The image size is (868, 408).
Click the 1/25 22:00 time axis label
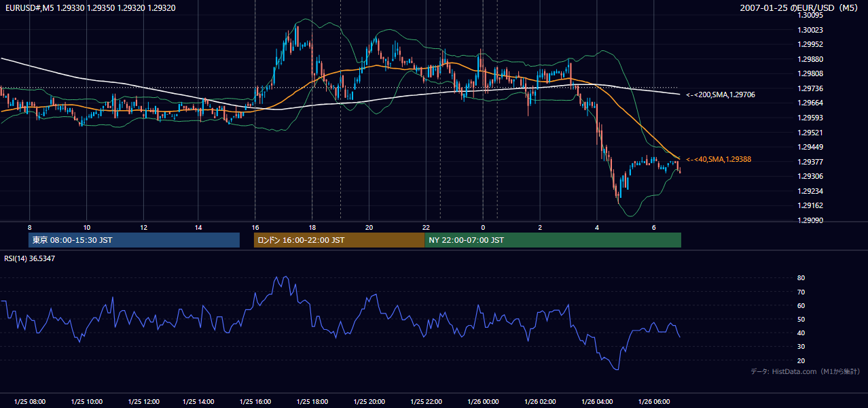[427, 401]
